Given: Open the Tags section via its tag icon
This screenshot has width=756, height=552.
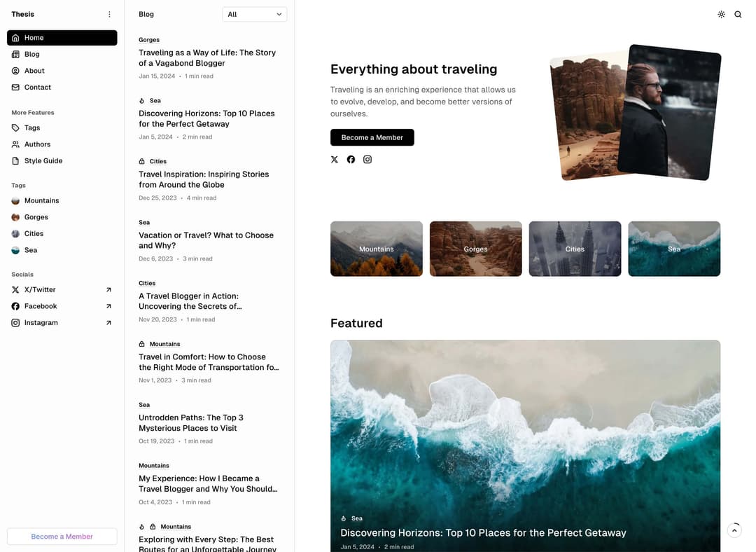Looking at the screenshot, I should 15,127.
